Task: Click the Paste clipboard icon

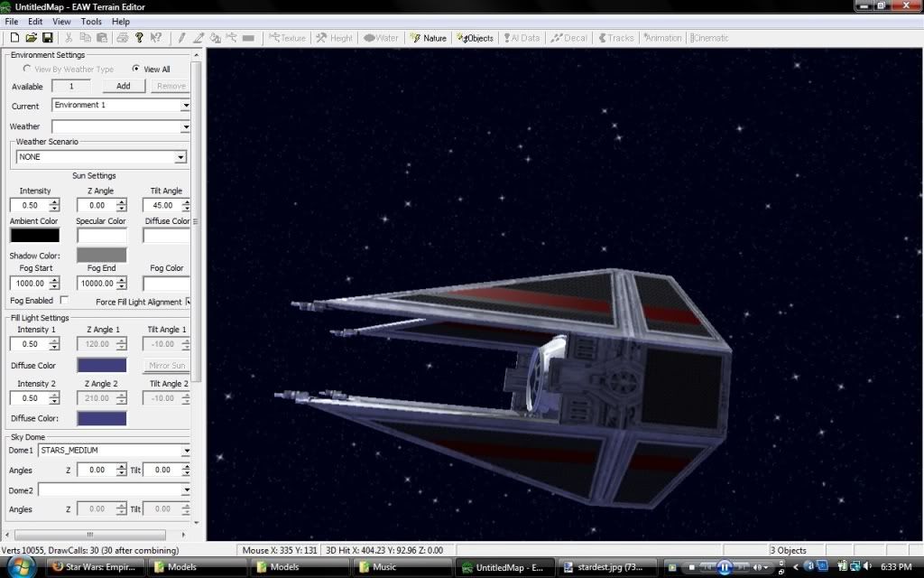Action: (x=102, y=38)
